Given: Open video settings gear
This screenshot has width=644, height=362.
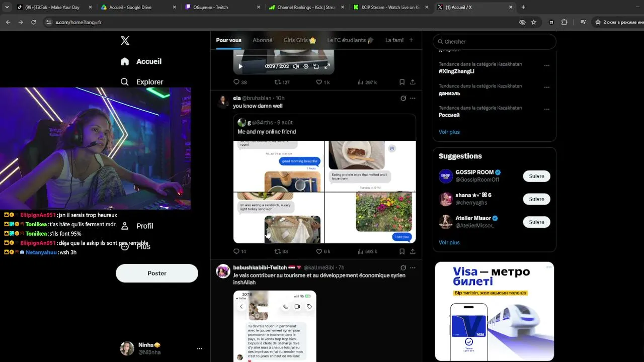Looking at the screenshot, I should (x=306, y=66).
